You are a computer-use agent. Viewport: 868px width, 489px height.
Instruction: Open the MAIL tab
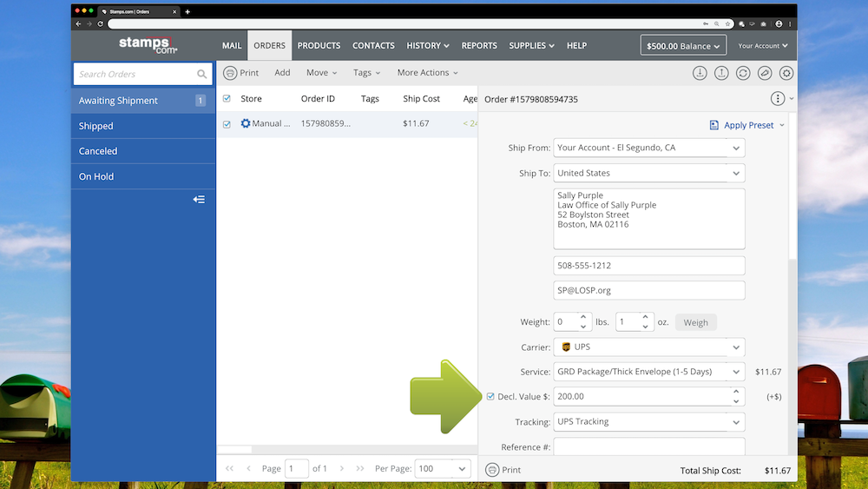coord(232,45)
